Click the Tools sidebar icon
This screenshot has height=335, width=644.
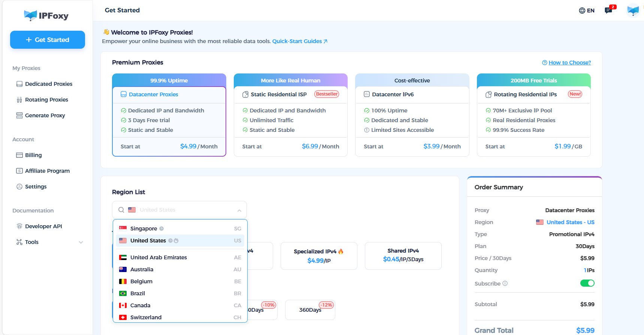tap(19, 242)
